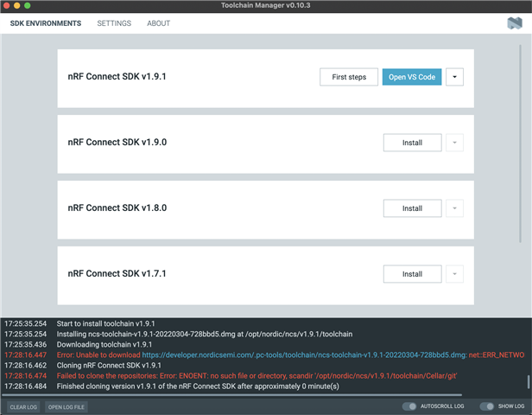This screenshot has width=532, height=415.
Task: Expand the dropdown arrow for SDK v1.9.0
Action: [454, 143]
